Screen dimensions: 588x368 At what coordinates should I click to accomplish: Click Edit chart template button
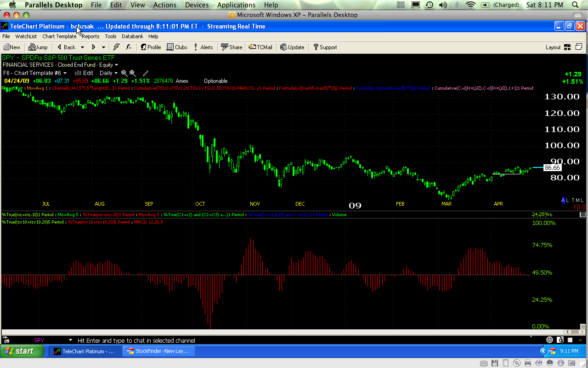point(84,73)
